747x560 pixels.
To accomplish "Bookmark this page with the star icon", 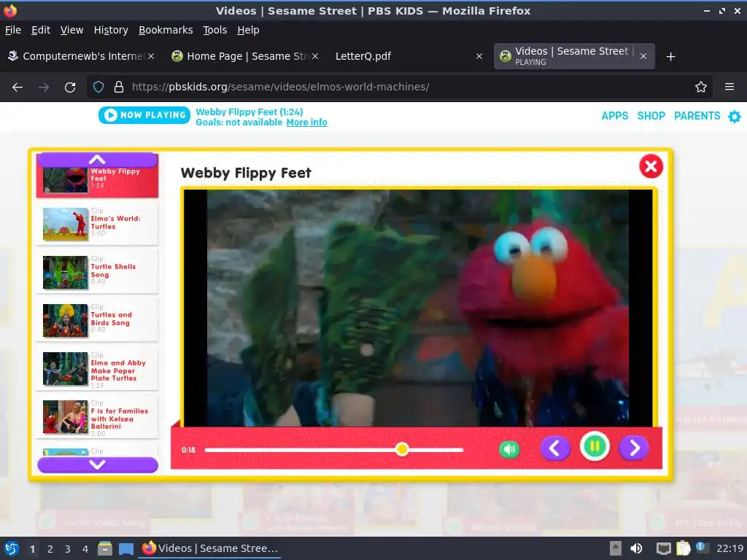I will (x=700, y=87).
